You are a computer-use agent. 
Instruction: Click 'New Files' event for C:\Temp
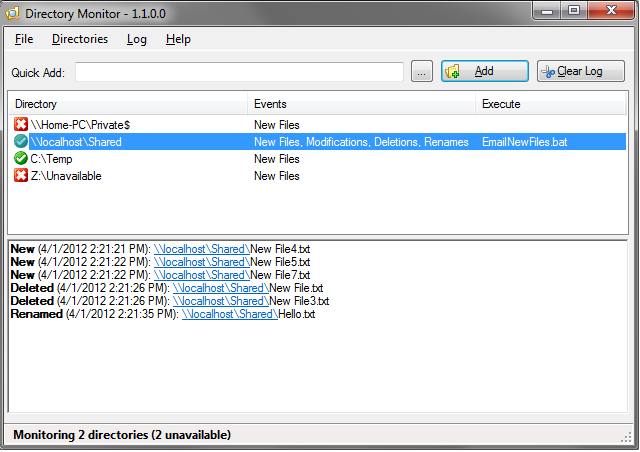[x=277, y=159]
